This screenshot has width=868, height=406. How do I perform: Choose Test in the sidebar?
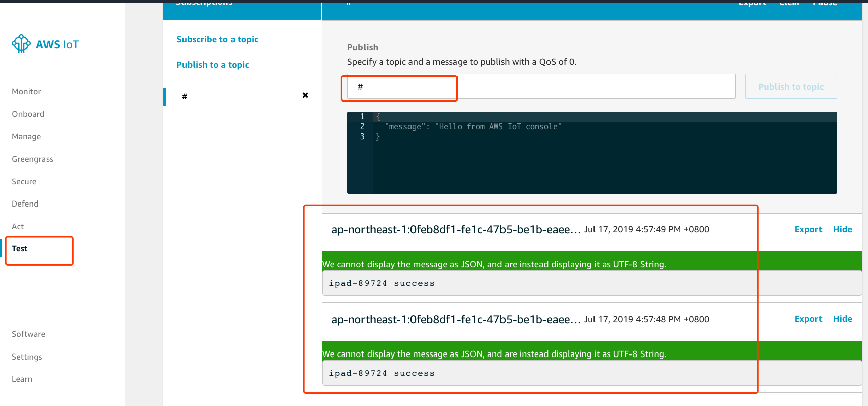(20, 249)
